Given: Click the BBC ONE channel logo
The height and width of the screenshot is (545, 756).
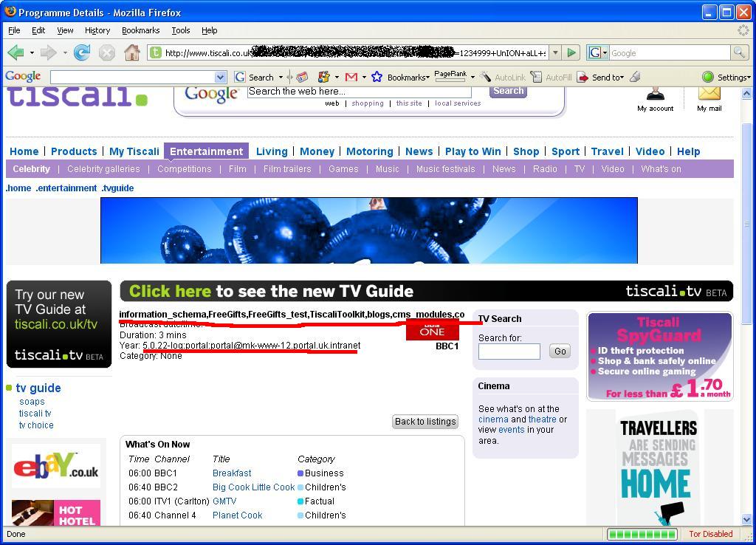Looking at the screenshot, I should pos(432,330).
